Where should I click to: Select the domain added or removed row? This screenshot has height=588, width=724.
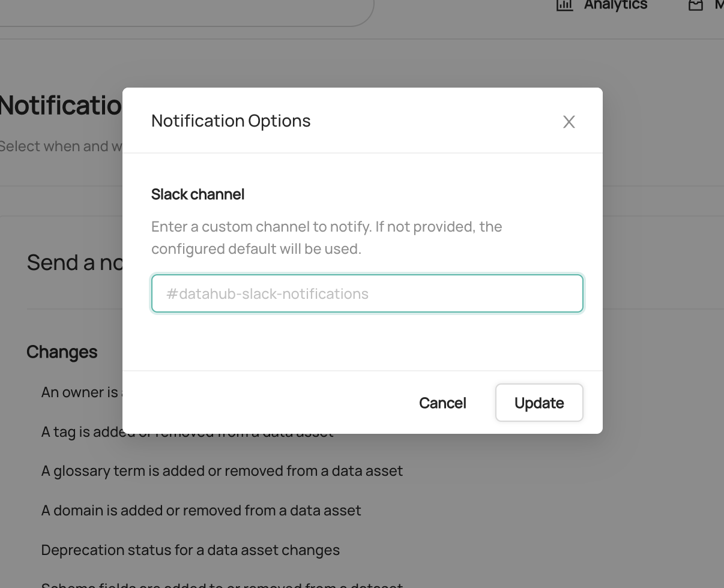[201, 511]
